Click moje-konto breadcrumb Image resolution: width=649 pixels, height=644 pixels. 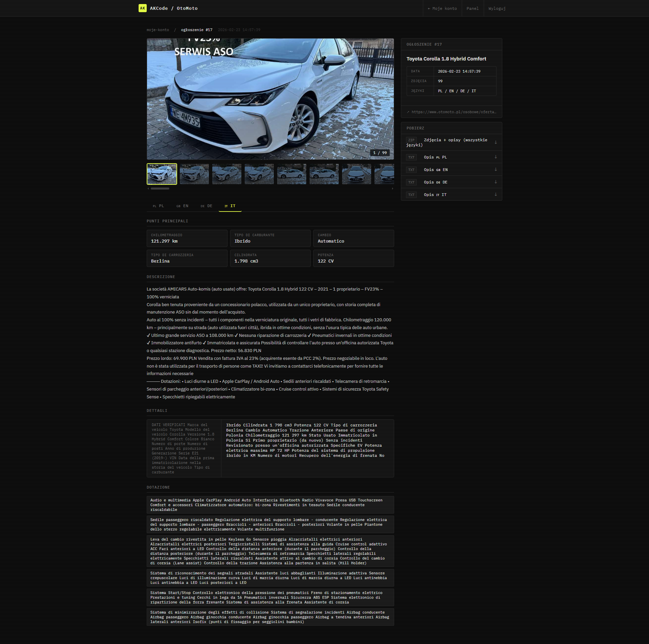[x=158, y=30]
